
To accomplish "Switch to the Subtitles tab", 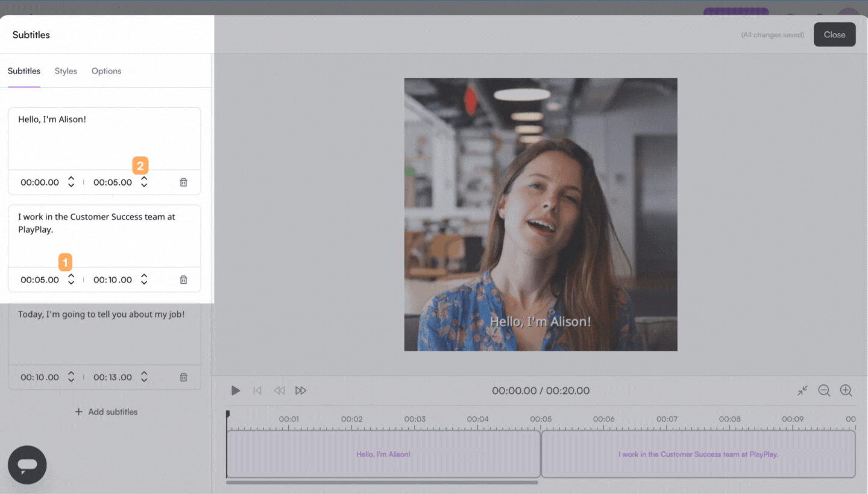I will [24, 71].
